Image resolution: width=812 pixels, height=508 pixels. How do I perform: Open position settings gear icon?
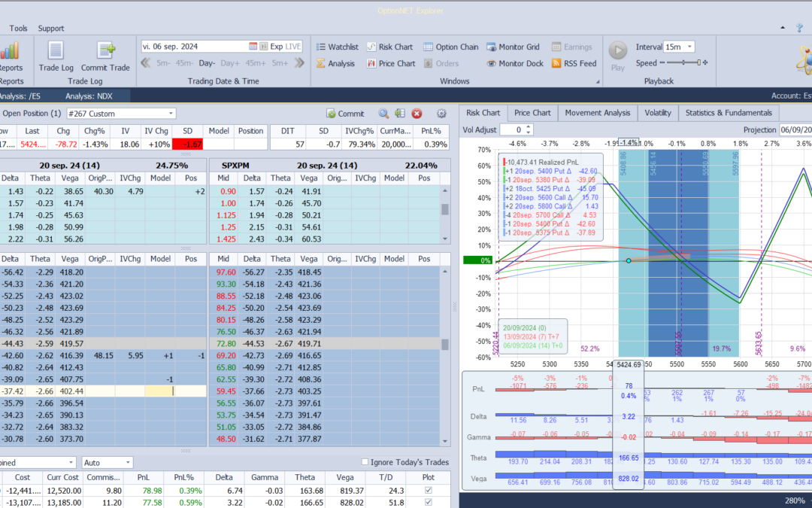click(x=441, y=114)
